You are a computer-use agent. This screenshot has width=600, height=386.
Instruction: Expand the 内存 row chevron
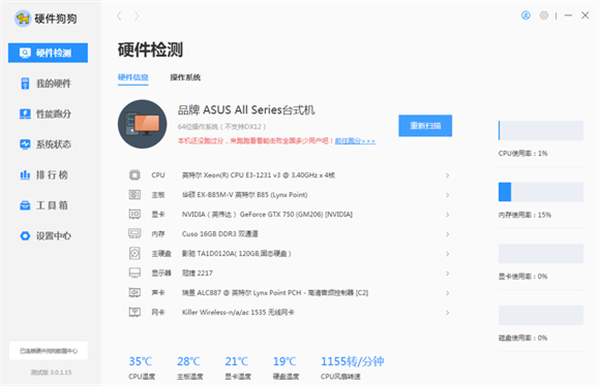click(x=447, y=234)
